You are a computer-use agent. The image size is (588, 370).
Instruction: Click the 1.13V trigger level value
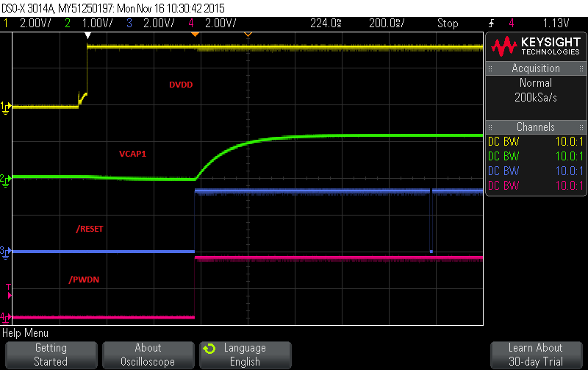tap(556, 24)
